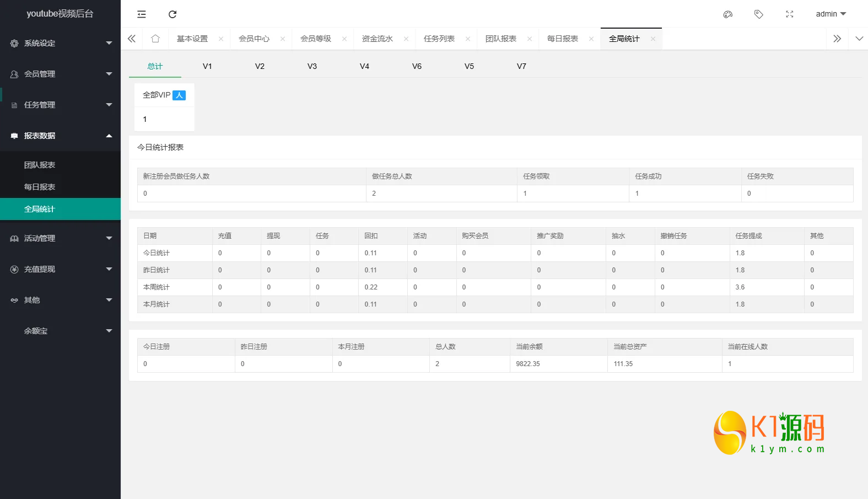Image resolution: width=868 pixels, height=499 pixels.
Task: Click the refresh icon in the top bar
Action: [172, 14]
